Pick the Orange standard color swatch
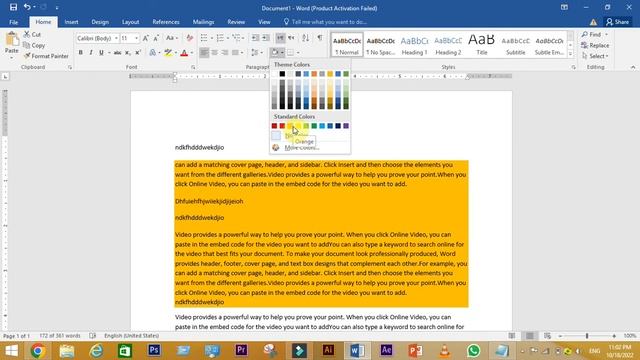The width and height of the screenshot is (640, 360). 290,126
